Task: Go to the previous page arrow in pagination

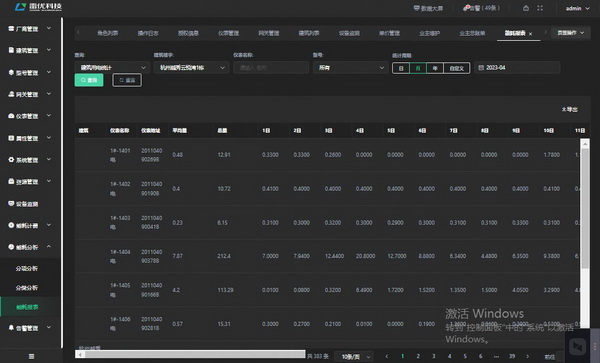Action: click(386, 356)
